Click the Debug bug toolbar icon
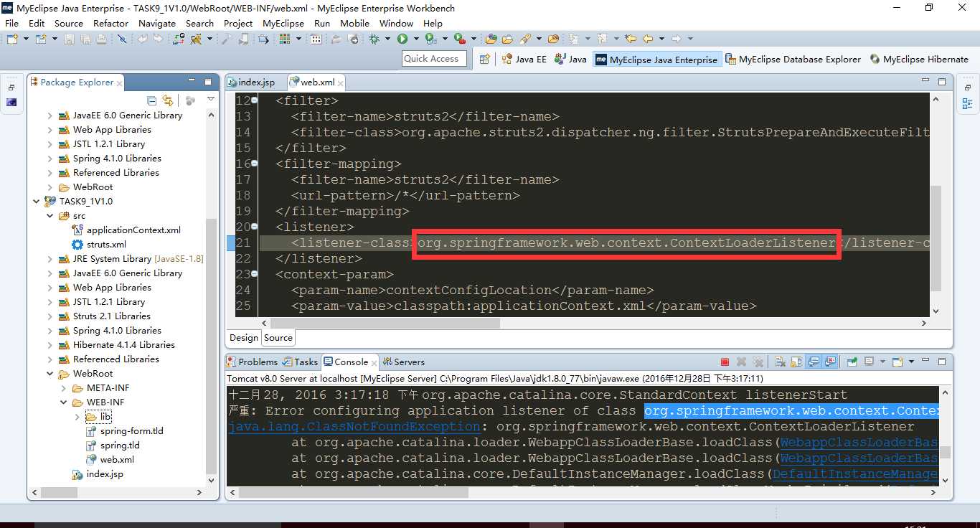This screenshot has width=980, height=528. (x=374, y=39)
